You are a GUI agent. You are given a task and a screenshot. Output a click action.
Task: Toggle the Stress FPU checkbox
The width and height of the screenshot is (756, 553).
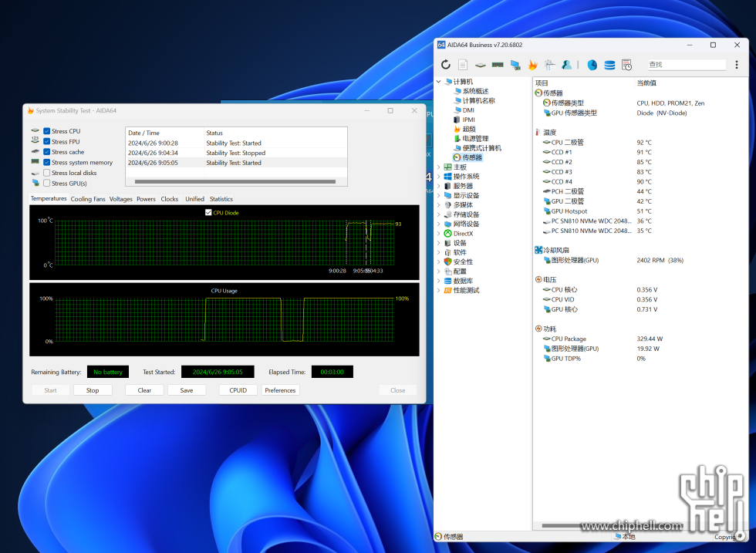coord(47,142)
